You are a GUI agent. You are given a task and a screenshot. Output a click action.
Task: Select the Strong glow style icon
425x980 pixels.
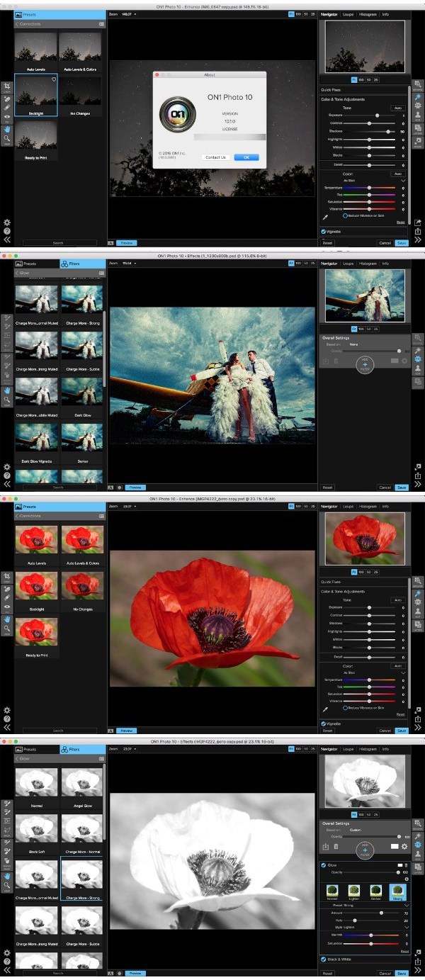tap(397, 891)
